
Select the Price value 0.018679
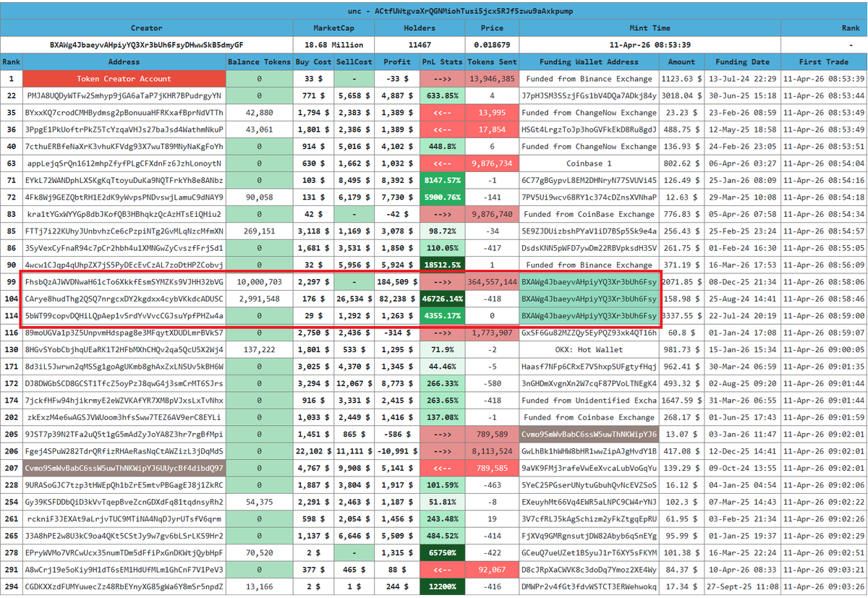coord(492,45)
